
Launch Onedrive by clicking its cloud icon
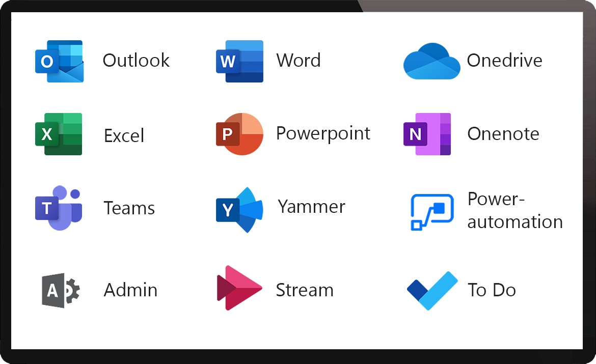(x=431, y=61)
